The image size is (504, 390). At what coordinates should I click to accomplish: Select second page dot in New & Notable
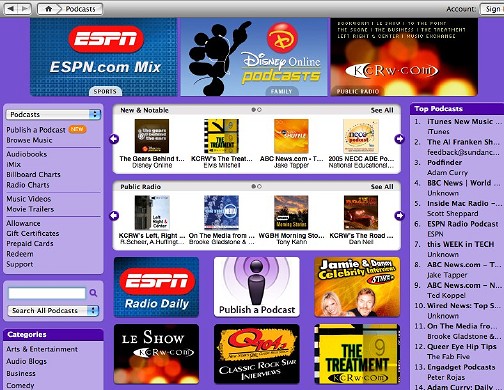tap(259, 110)
